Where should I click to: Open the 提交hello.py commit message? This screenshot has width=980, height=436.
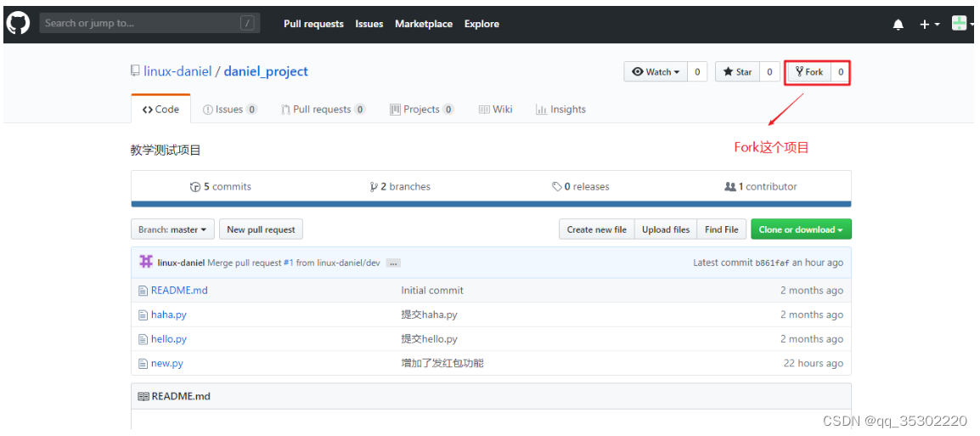tap(430, 339)
